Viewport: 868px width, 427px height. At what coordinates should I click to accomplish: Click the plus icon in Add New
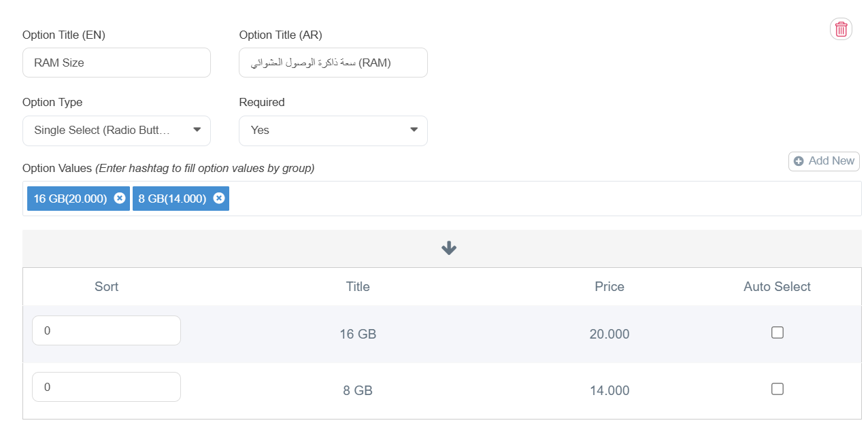click(799, 161)
